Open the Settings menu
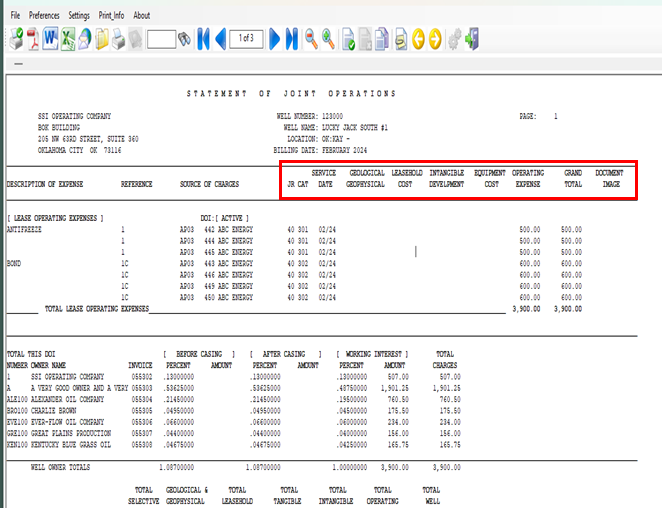Screen dimensions: 662x508 coord(79,15)
